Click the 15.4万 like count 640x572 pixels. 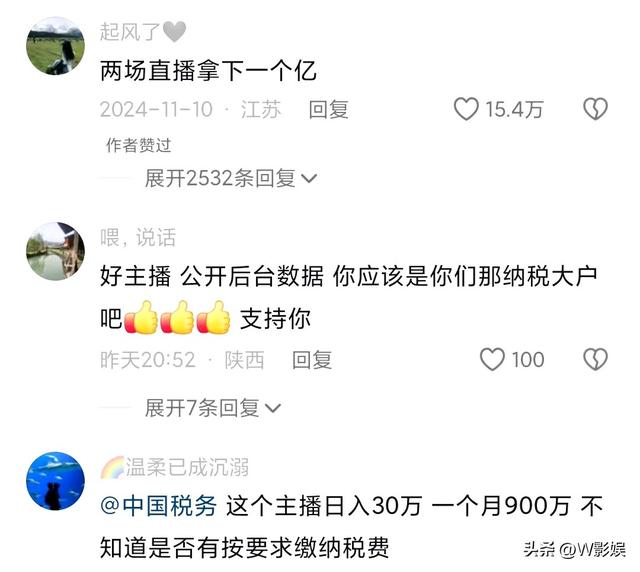click(x=513, y=109)
